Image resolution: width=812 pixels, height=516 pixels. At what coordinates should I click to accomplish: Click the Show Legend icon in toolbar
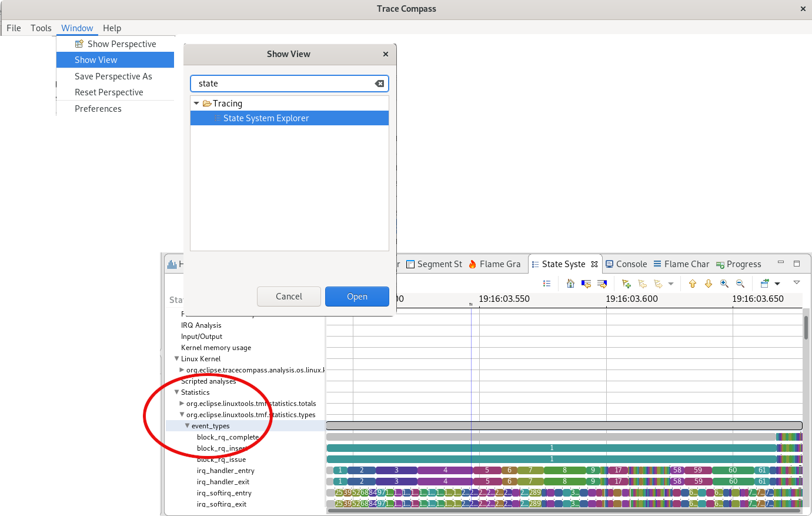547,284
